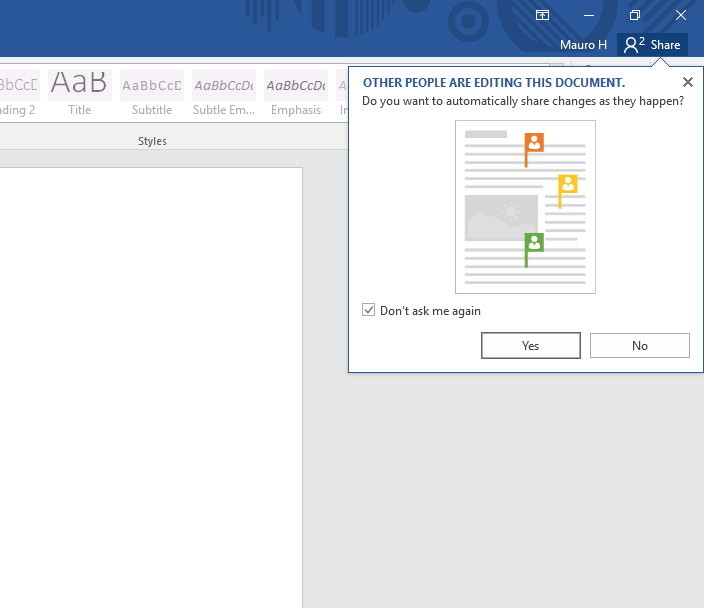Click the Ribbon Display Options icon
Viewport: 704px width, 608px height.
coord(542,15)
